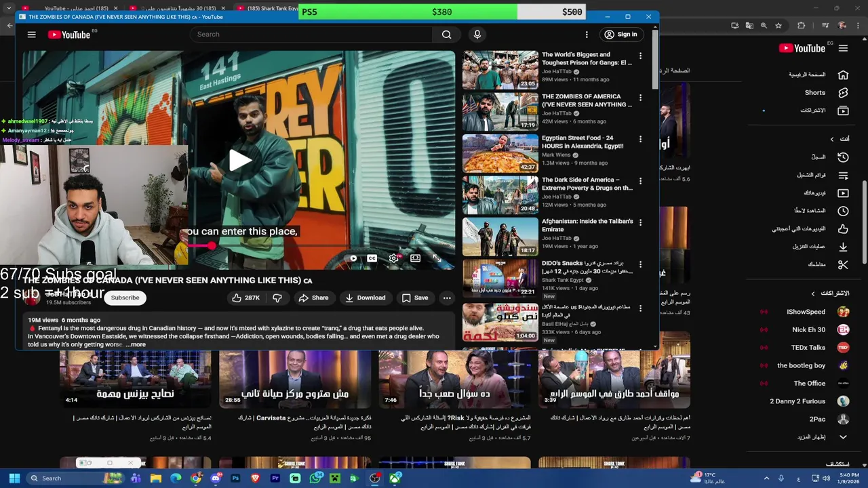
Task: Save the video to a playlist
Action: [415, 298]
